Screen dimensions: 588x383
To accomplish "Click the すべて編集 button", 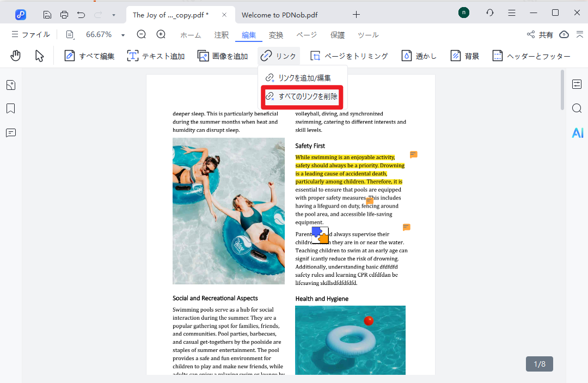I will (90, 56).
